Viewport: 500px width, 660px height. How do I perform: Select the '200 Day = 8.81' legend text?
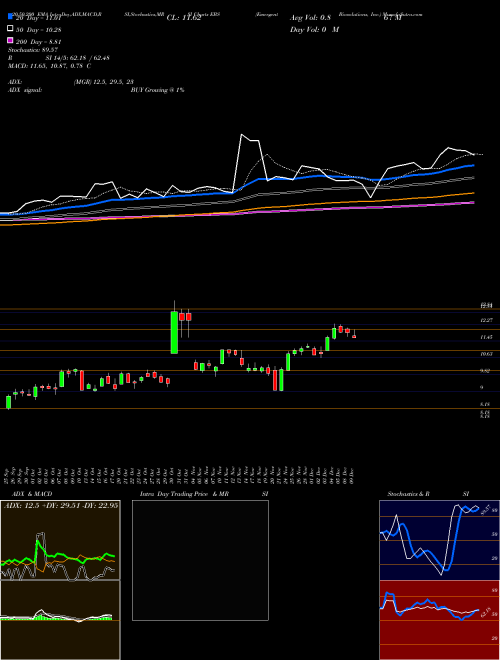[x=38, y=41]
